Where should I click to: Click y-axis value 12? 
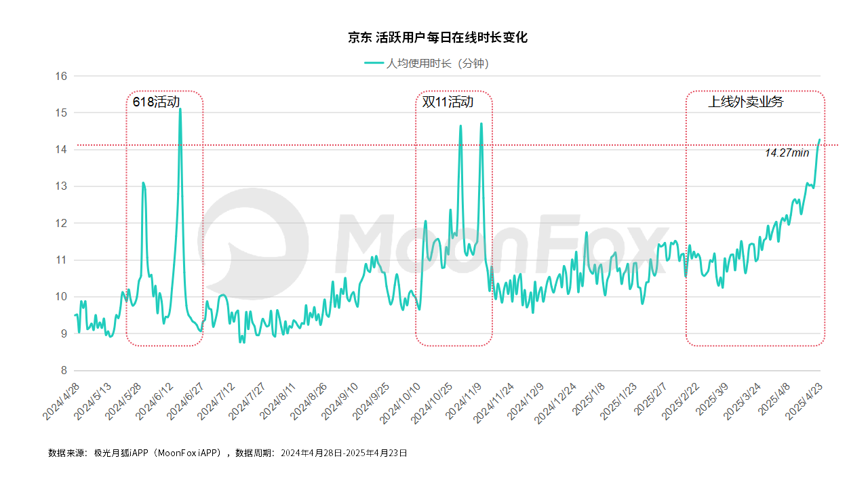point(61,223)
